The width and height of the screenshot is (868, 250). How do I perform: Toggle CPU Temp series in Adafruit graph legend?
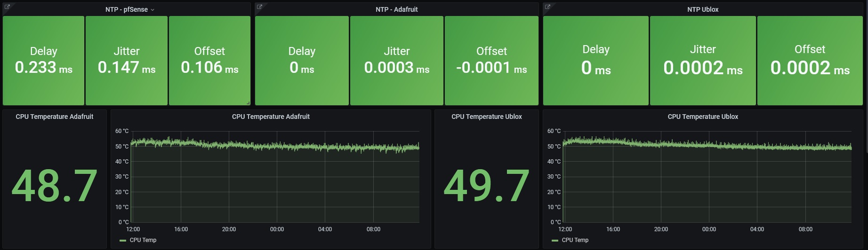143,240
